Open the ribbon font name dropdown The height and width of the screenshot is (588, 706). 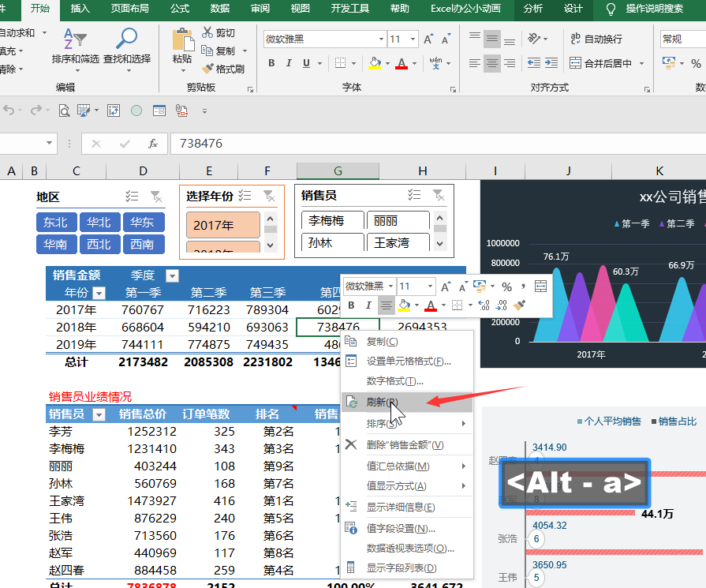381,39
